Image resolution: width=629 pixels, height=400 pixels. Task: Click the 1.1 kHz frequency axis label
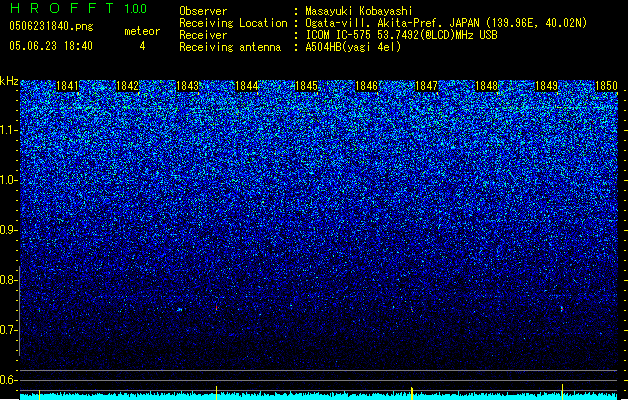[8, 130]
